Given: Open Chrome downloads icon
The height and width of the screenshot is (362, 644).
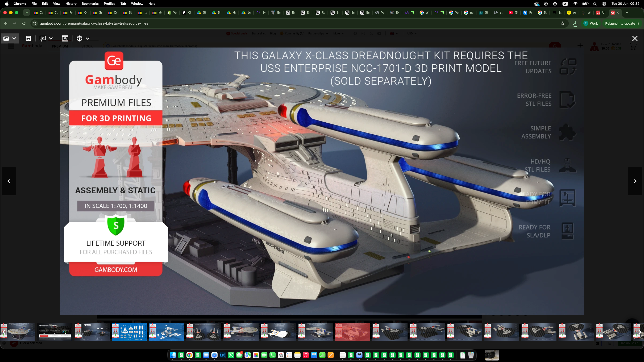Looking at the screenshot, I should [x=575, y=24].
